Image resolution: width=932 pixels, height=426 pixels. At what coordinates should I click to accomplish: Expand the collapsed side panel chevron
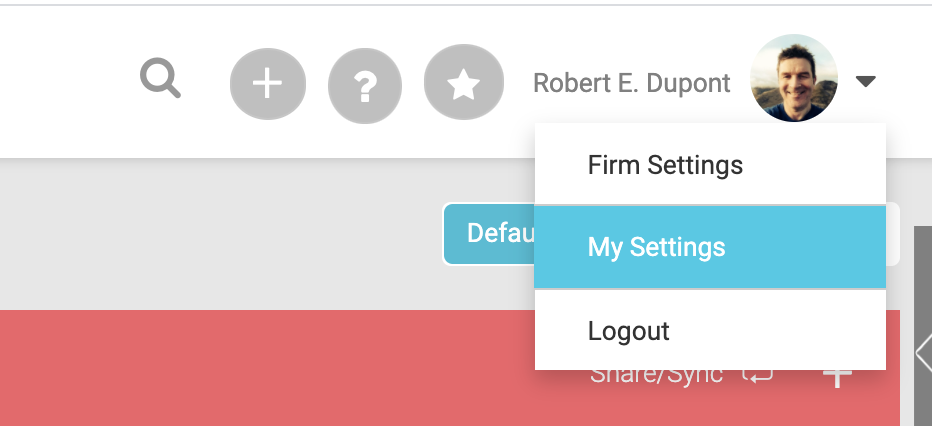click(924, 354)
